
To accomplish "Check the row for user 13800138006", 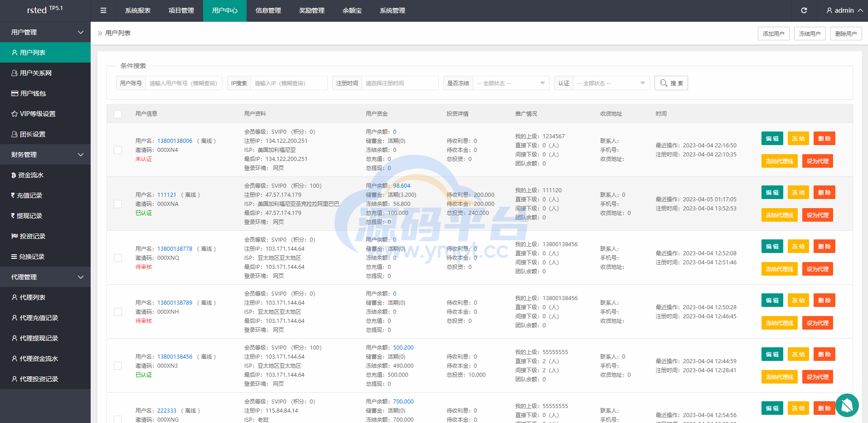I will pos(118,150).
